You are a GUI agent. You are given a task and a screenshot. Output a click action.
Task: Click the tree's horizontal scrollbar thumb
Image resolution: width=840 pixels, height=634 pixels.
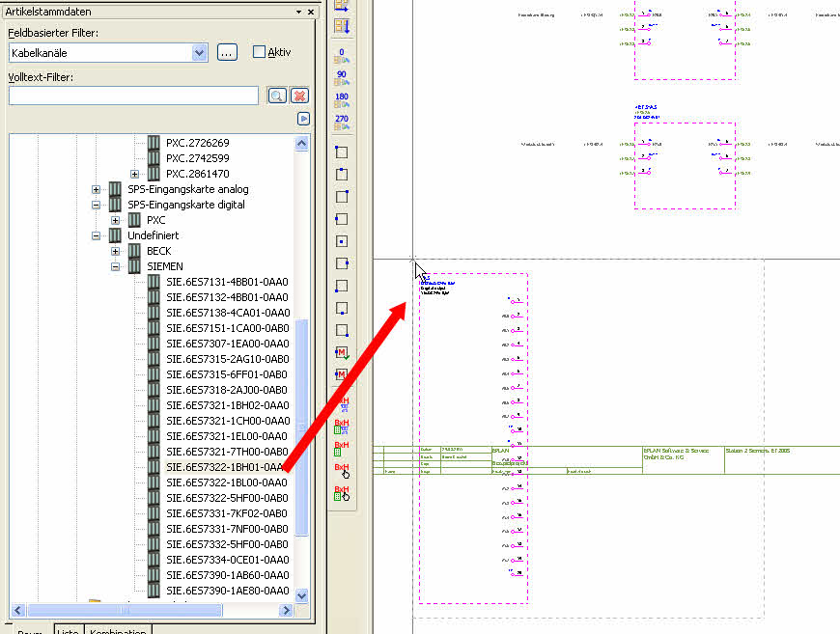tap(125, 611)
